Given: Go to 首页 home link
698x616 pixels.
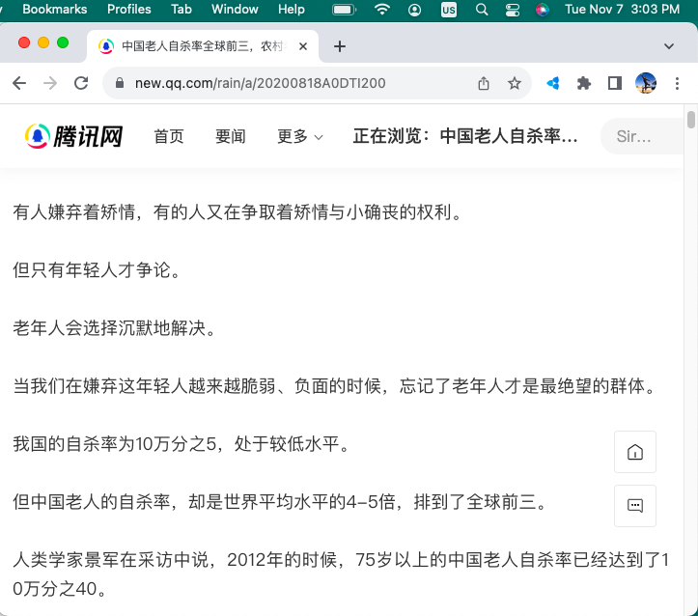Looking at the screenshot, I should pyautogui.click(x=169, y=136).
